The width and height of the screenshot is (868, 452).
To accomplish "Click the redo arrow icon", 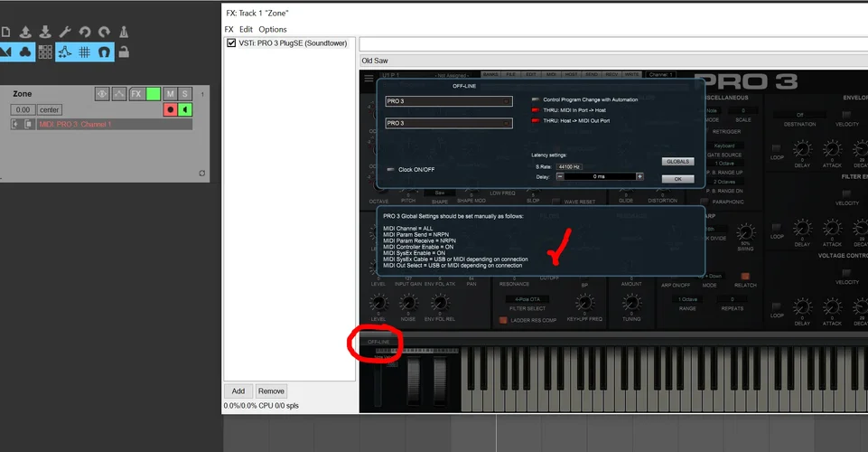I will click(104, 33).
